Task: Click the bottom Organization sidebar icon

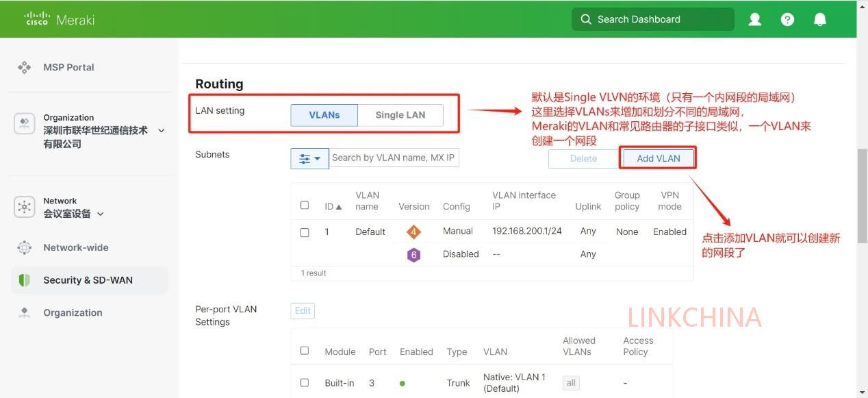Action: (x=25, y=312)
